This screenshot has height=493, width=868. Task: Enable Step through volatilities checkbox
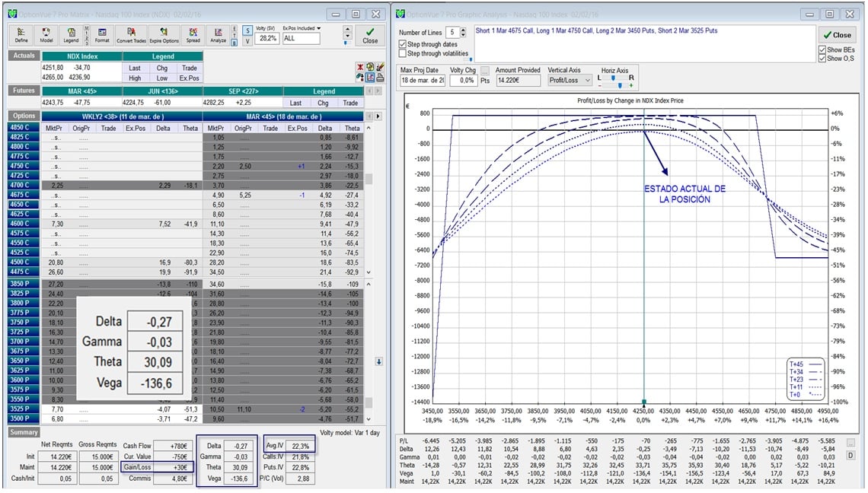point(403,54)
